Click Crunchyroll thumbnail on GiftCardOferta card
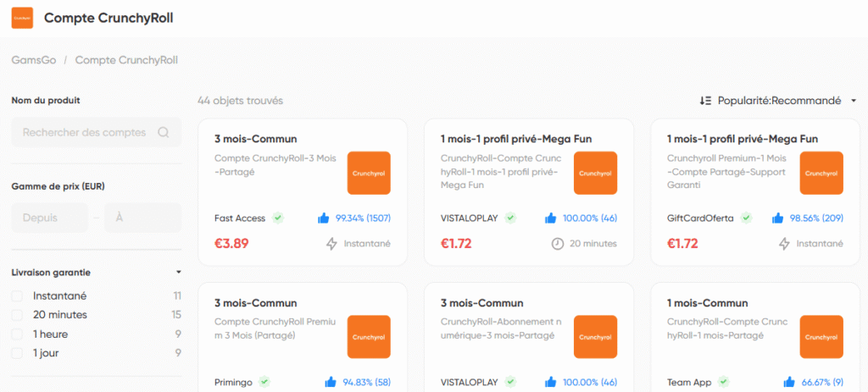 click(821, 173)
